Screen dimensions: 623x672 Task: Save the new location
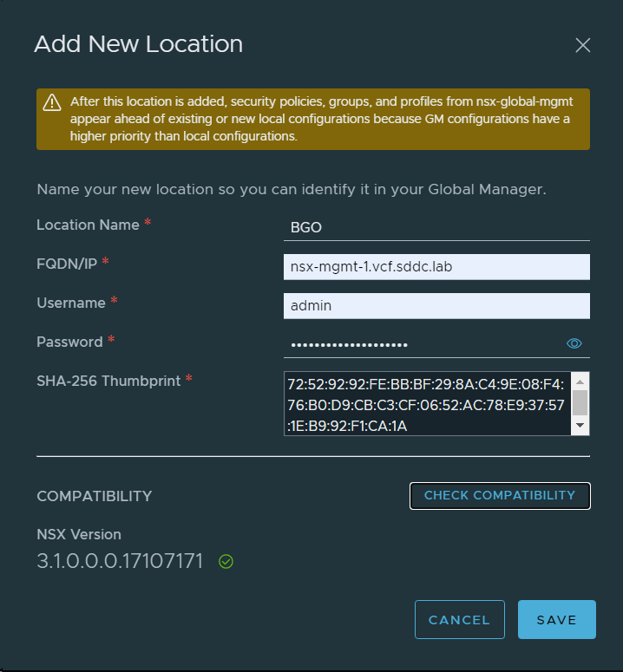(x=556, y=619)
